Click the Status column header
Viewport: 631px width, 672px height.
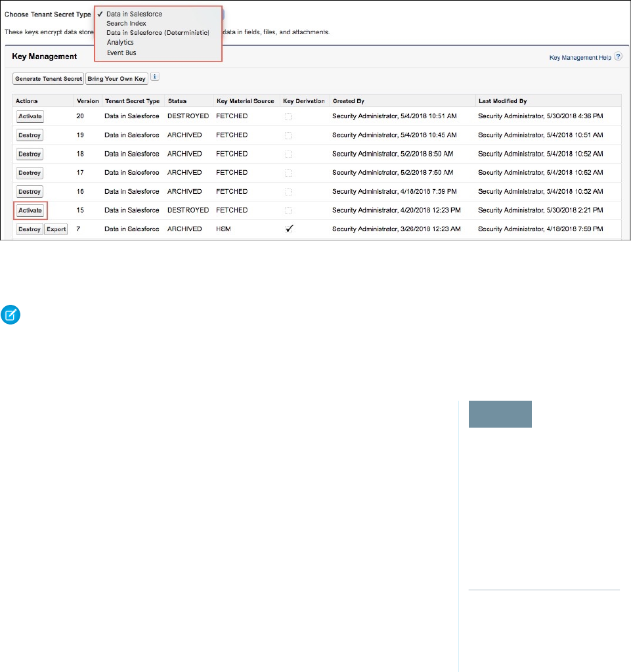click(177, 101)
